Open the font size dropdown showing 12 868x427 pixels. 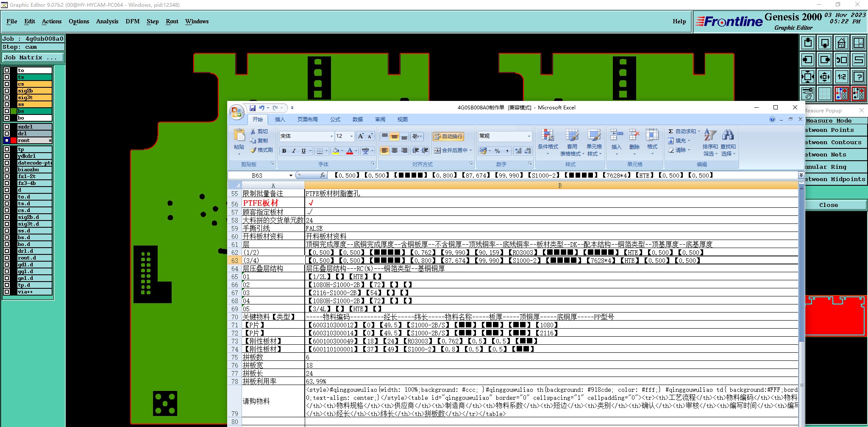click(351, 136)
